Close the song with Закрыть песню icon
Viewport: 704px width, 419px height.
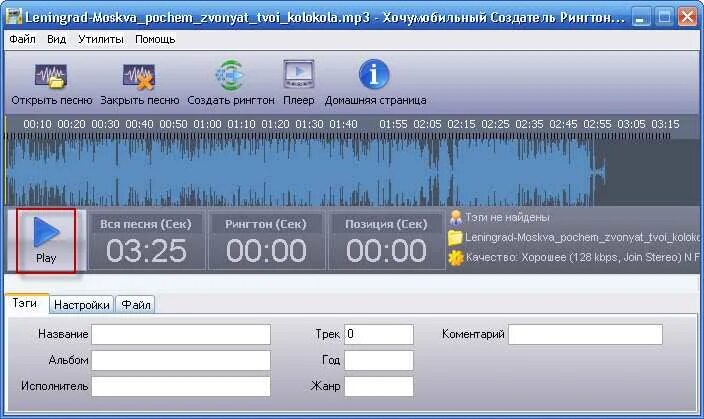(x=139, y=76)
